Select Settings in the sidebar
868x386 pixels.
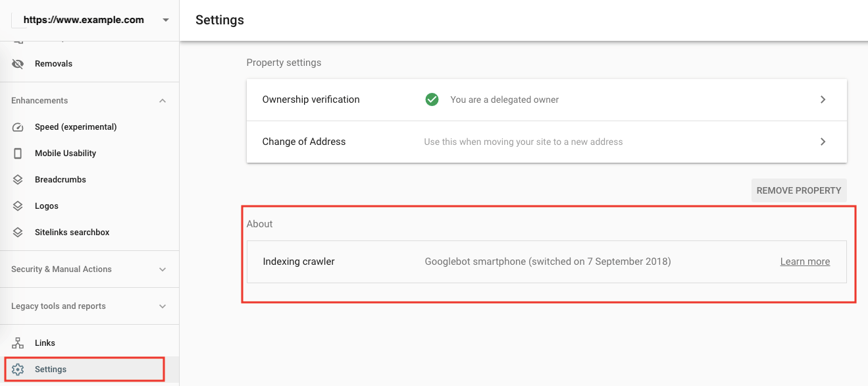(89, 370)
